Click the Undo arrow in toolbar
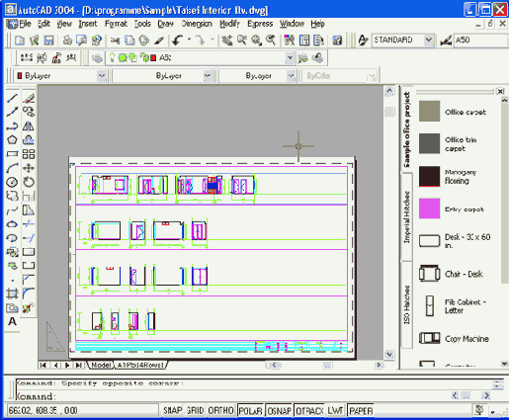Image resolution: width=509 pixels, height=420 pixels. click(178, 41)
